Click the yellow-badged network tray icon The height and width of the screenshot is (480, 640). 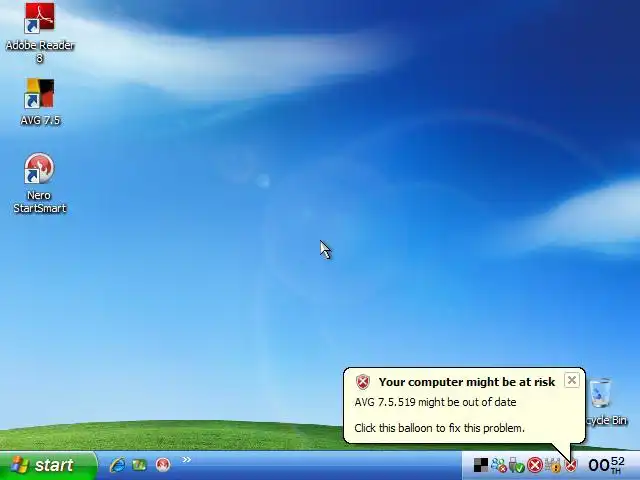click(553, 465)
